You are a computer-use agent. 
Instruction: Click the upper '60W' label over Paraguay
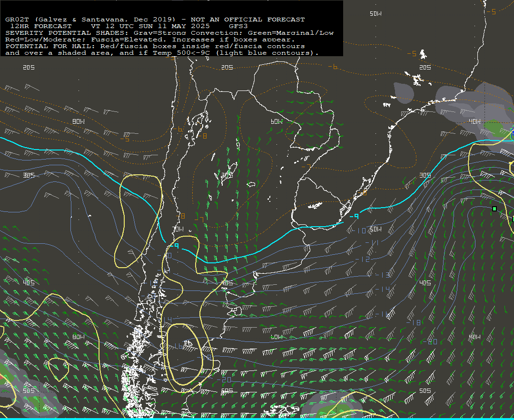(277, 121)
